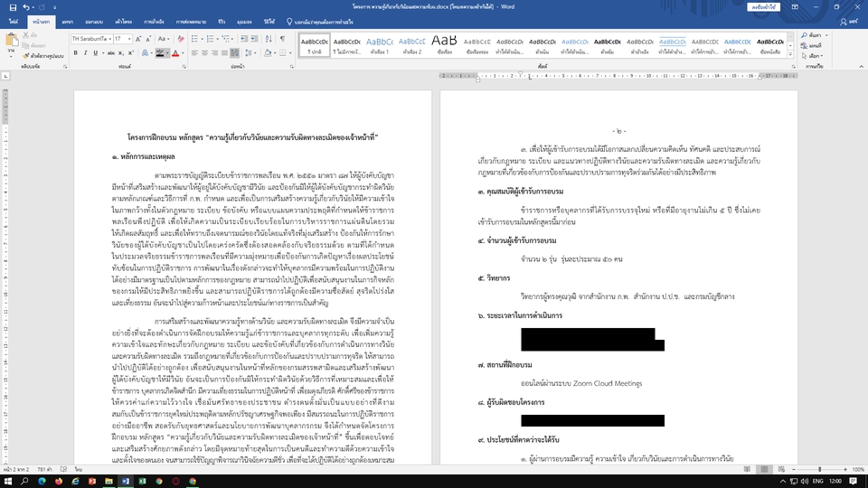Open the Change Case Aa dropdown
This screenshot has width=868, height=488.
(x=164, y=39)
